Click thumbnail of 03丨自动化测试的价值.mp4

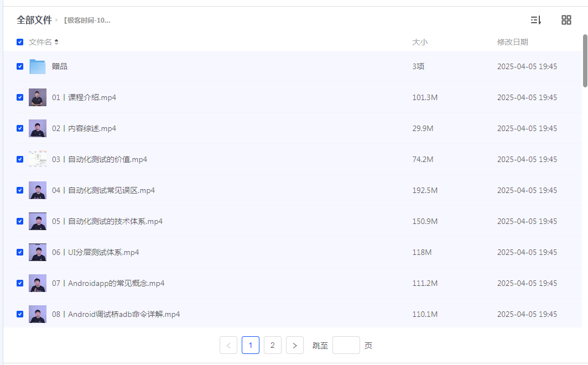[x=38, y=159]
